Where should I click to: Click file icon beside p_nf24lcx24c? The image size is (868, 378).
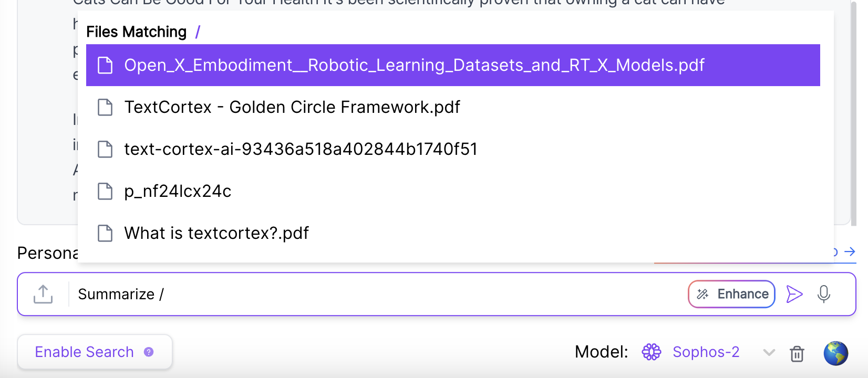point(105,191)
